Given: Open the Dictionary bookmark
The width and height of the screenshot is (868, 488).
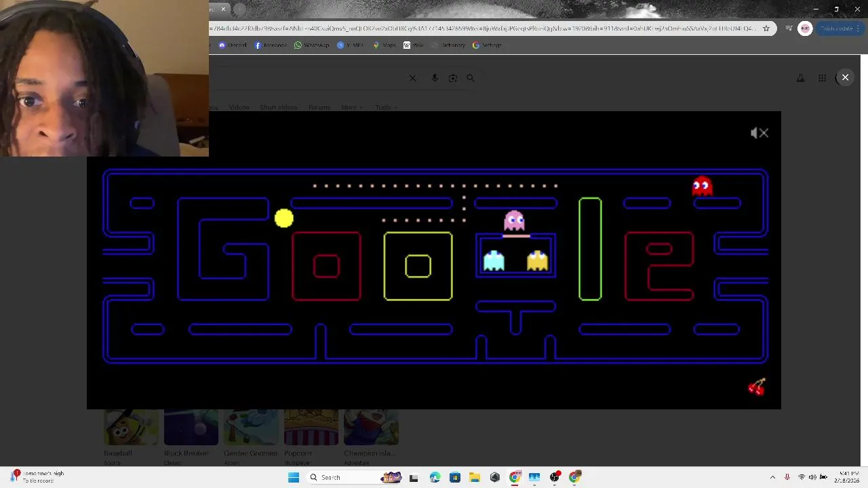Looking at the screenshot, I should click(448, 45).
